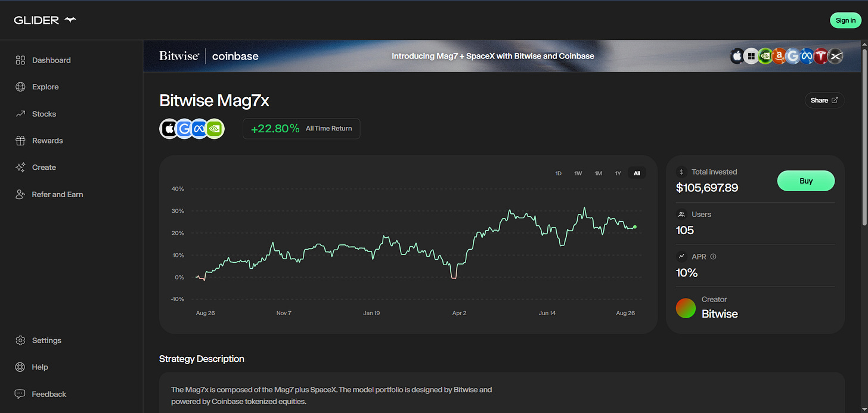The height and width of the screenshot is (413, 868).
Task: Click the green Buy button
Action: [x=806, y=181]
